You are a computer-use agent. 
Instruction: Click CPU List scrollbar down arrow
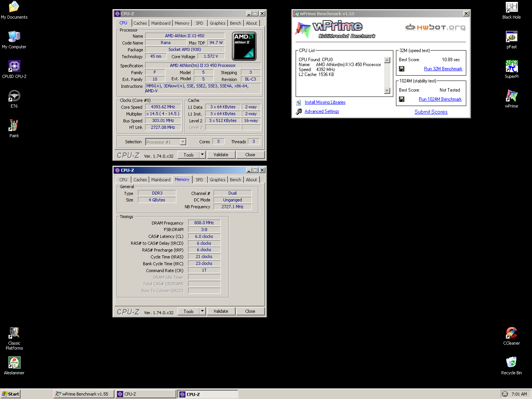point(387,91)
